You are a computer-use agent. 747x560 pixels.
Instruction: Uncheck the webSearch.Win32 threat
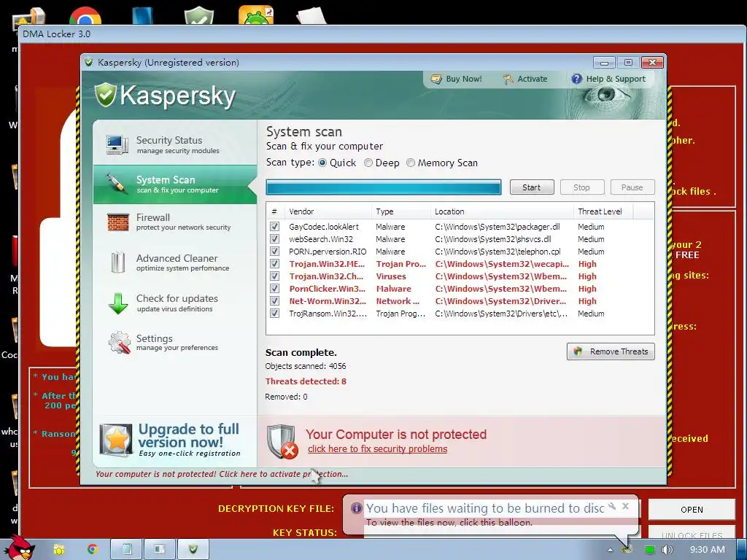274,239
